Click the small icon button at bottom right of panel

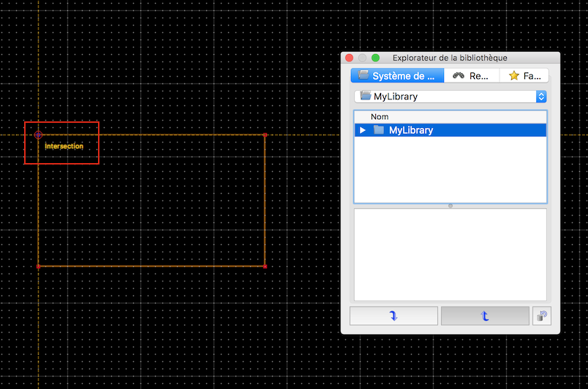point(541,316)
